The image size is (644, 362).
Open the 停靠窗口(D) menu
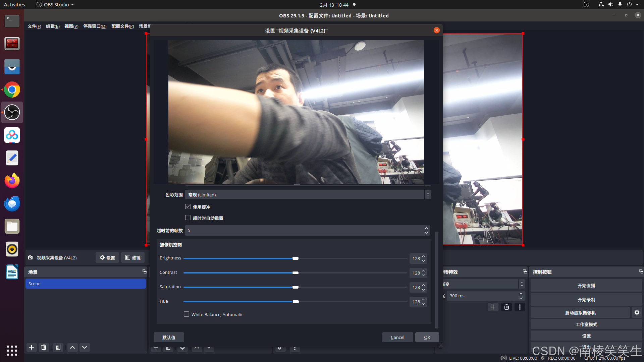(x=95, y=26)
